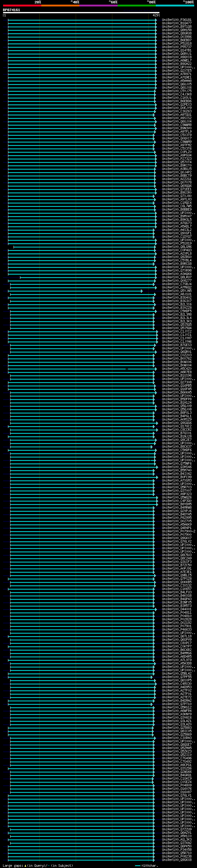Screen dimensions: 197x868
Task: Select hit UniRef100_B1Q477
Action: pos(176,23)
